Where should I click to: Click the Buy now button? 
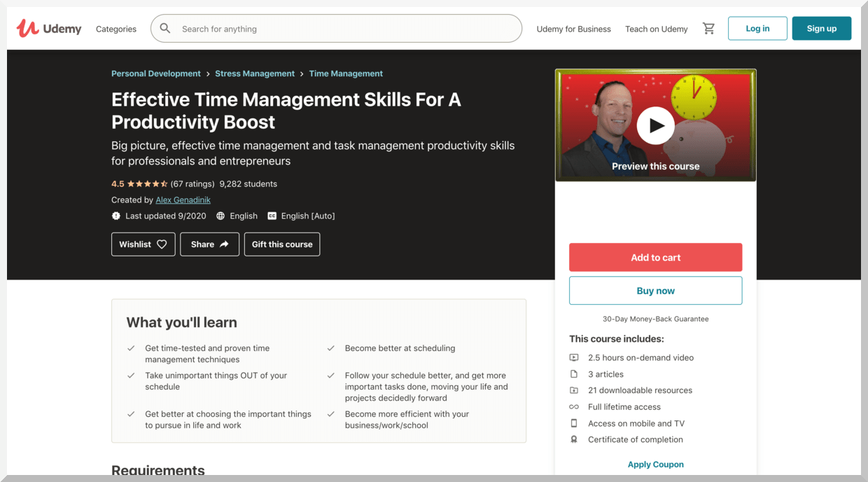tap(655, 291)
